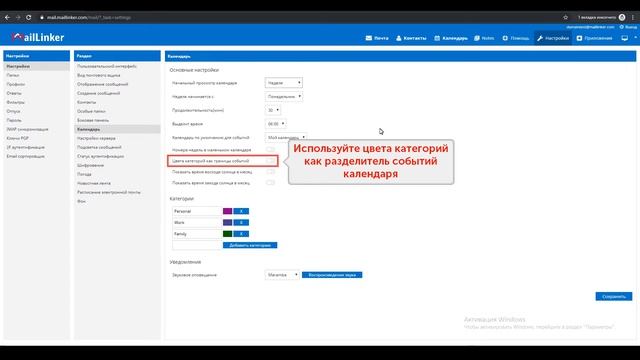Click the Family category color swatch
Viewport: 640px width, 360px height.
(x=227, y=234)
